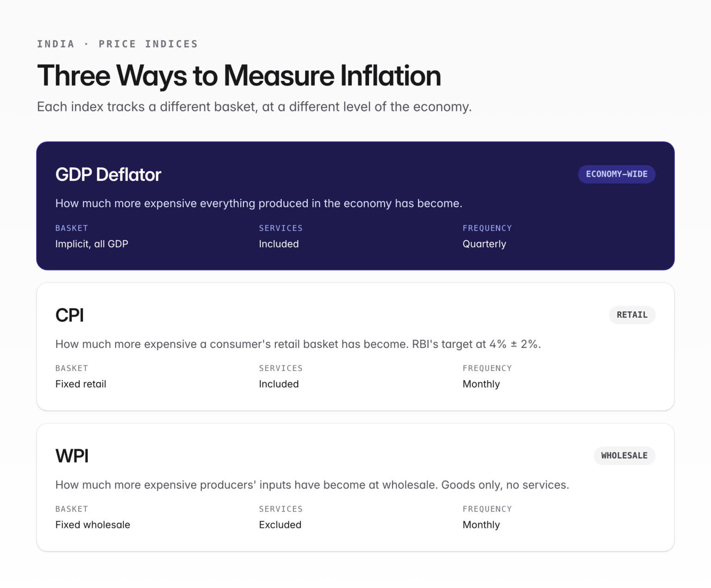Click the 'INDIA · PRICE INDICES' overline text

click(118, 44)
